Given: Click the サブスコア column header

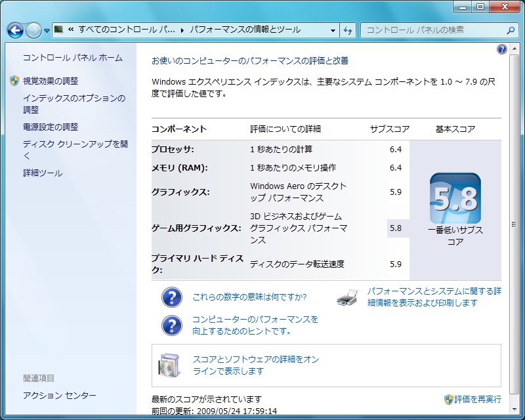Looking at the screenshot, I should pos(390,129).
